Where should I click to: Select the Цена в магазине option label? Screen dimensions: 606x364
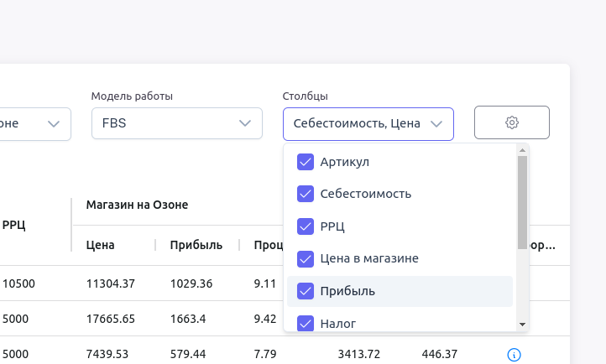[369, 258]
